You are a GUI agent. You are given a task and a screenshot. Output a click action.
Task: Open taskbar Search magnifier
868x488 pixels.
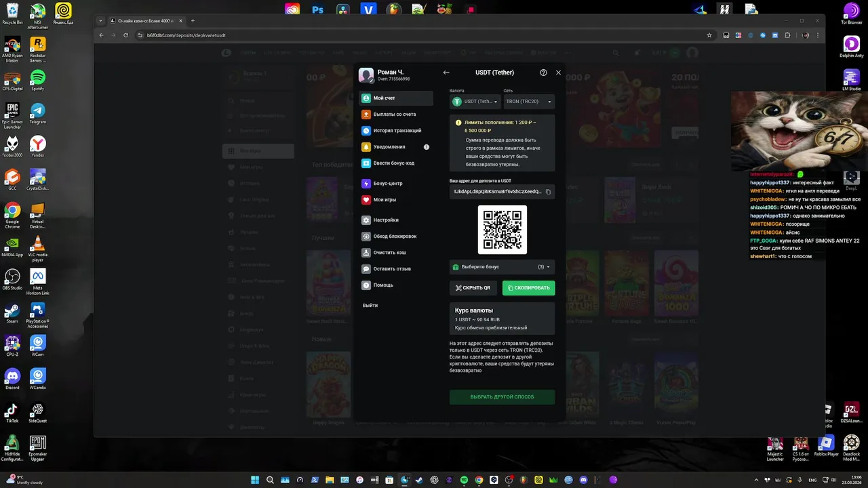[x=270, y=480]
